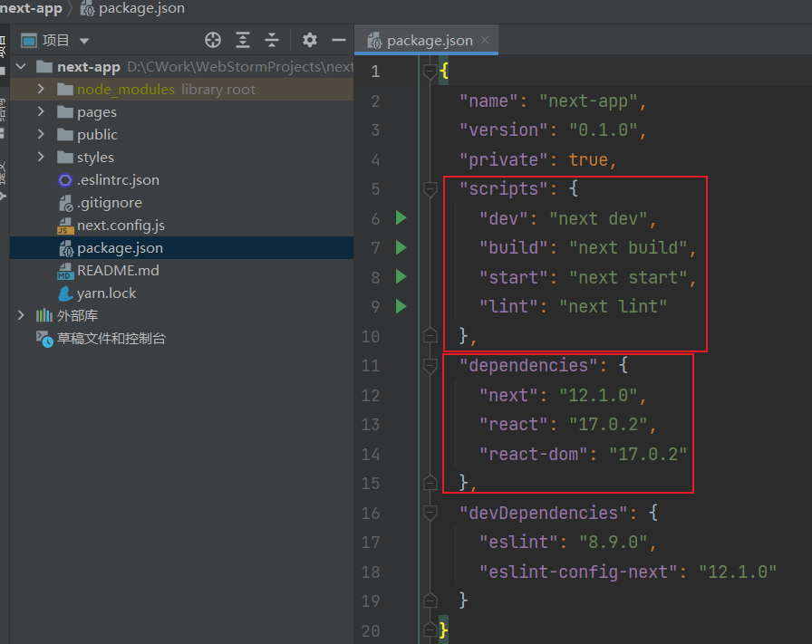Click the "name" key on line 2

(488, 101)
